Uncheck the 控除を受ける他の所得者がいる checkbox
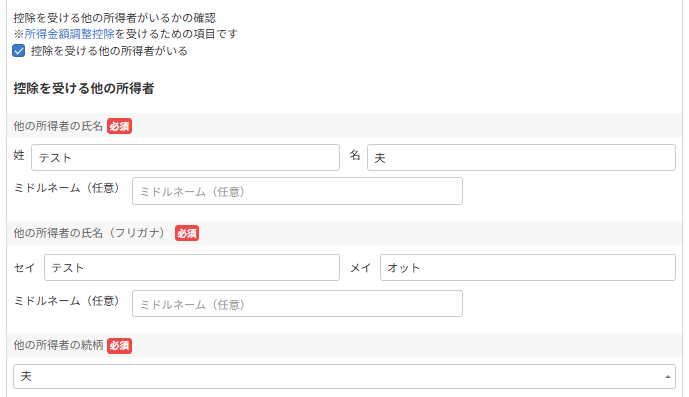This screenshot has width=689, height=397. (18, 51)
